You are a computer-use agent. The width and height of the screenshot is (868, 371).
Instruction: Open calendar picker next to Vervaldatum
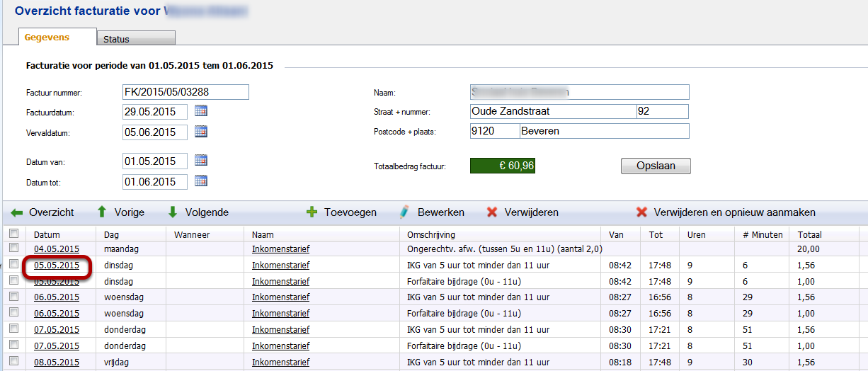pyautogui.click(x=200, y=132)
